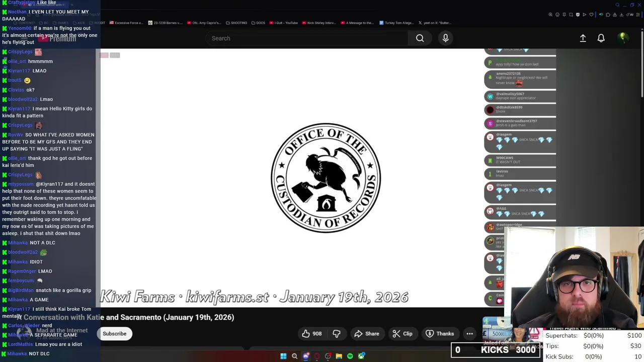Screen dimensions: 644x362
Task: Open YouTube notifications bell
Action: click(x=601, y=38)
